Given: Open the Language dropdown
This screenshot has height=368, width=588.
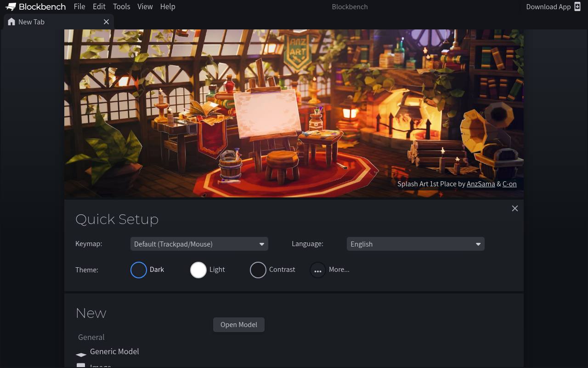Looking at the screenshot, I should pos(415,244).
